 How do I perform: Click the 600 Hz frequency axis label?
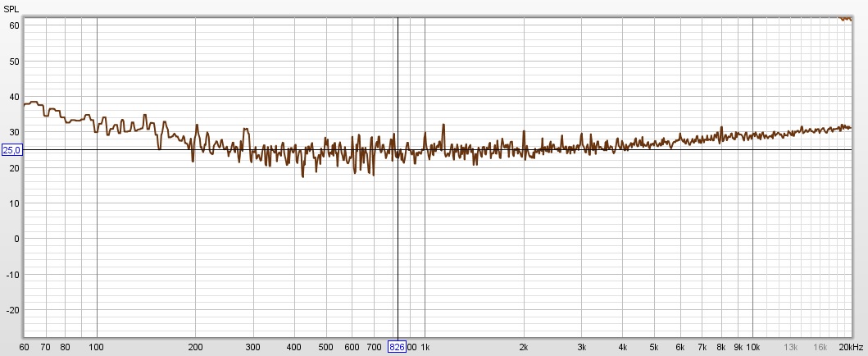tap(352, 347)
